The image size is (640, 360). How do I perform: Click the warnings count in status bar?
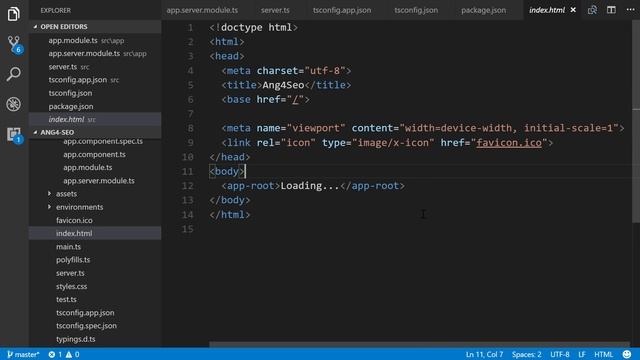[73, 354]
